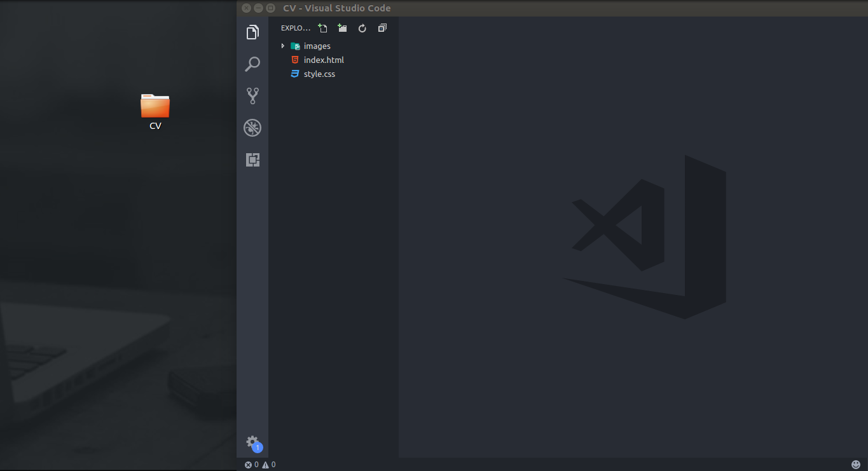Open the Search view in activity bar
This screenshot has width=868, height=471.
[252, 64]
